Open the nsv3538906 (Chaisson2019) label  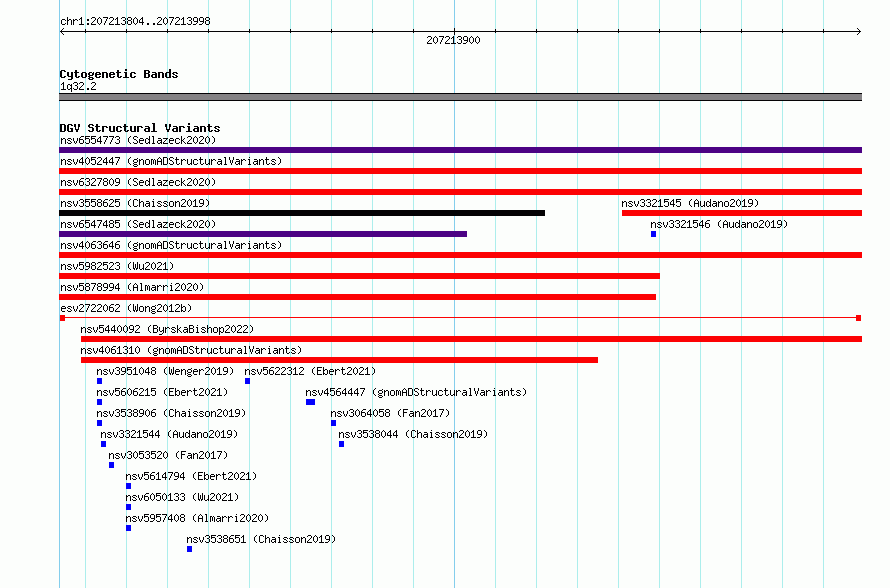pos(171,413)
